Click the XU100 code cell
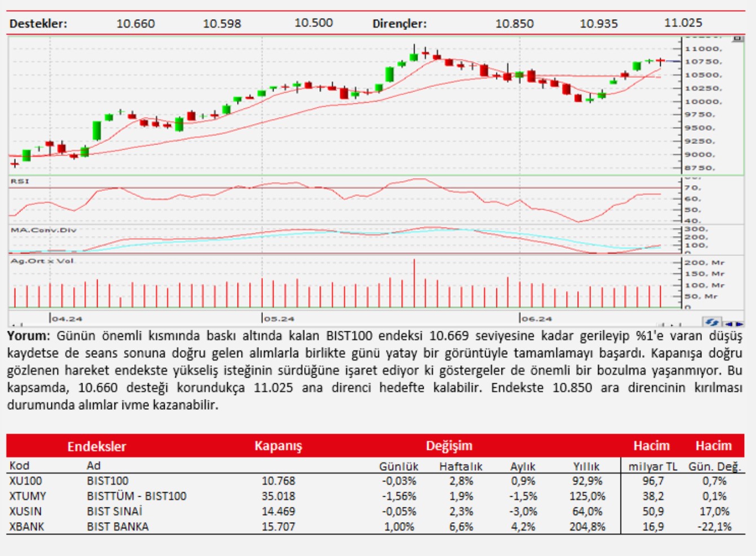The height and width of the screenshot is (556, 756). click(x=25, y=481)
